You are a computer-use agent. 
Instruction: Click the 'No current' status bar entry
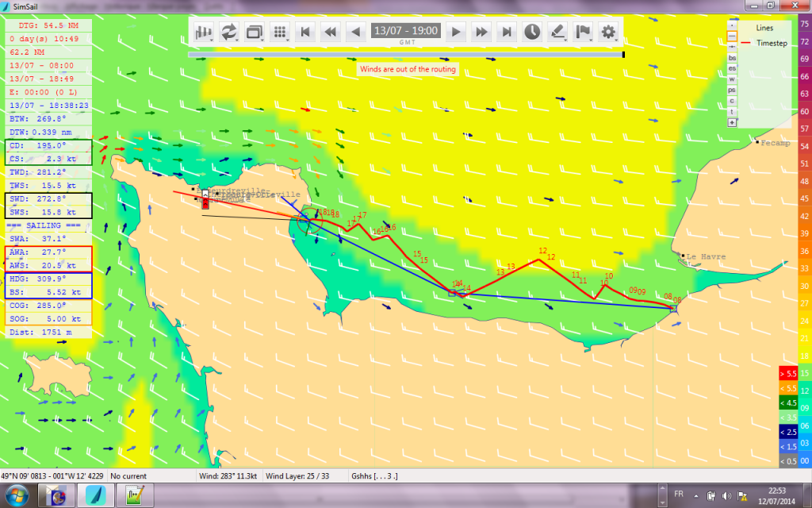tap(128, 476)
